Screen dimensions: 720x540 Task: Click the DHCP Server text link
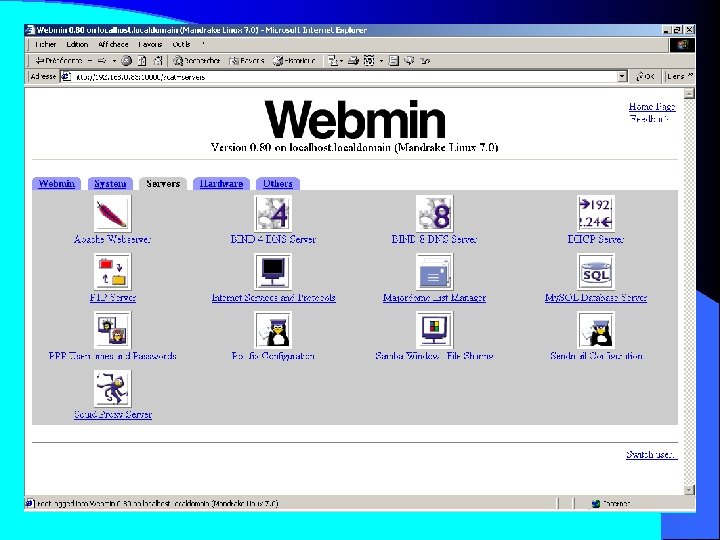[x=596, y=239]
